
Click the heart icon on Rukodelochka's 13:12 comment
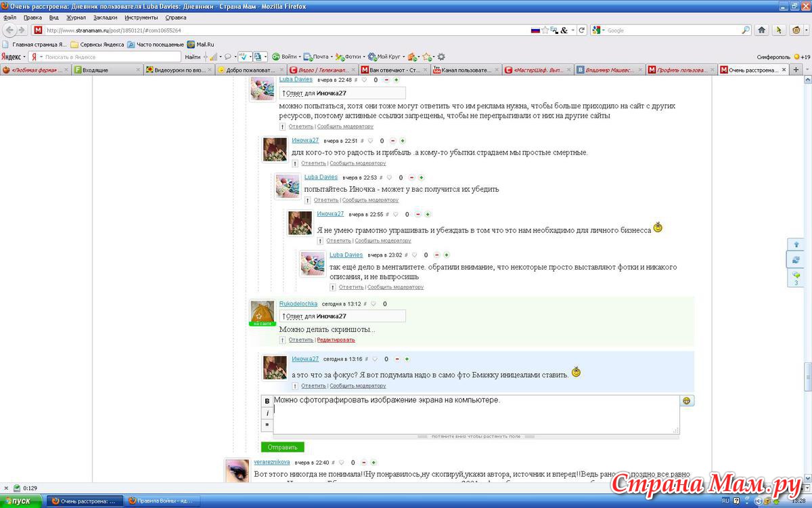click(373, 304)
